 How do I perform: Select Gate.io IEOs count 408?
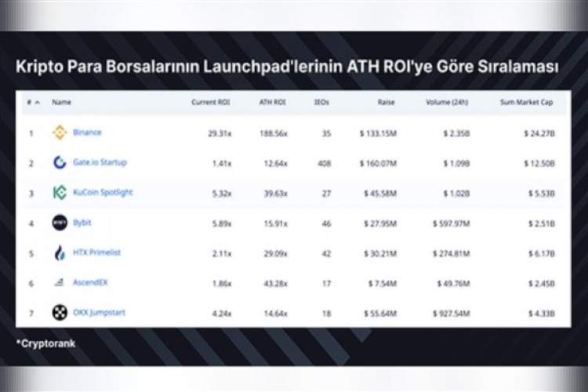pos(325,164)
